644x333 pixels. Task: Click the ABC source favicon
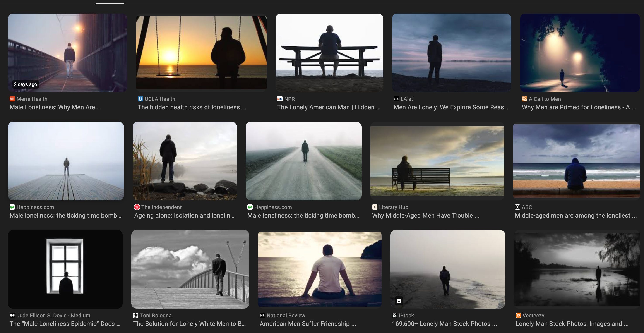click(517, 207)
